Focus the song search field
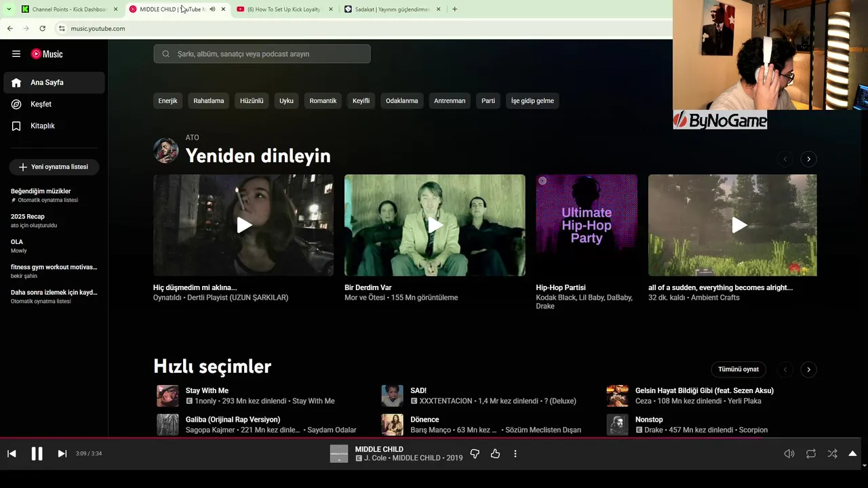868x488 pixels. pyautogui.click(x=262, y=54)
